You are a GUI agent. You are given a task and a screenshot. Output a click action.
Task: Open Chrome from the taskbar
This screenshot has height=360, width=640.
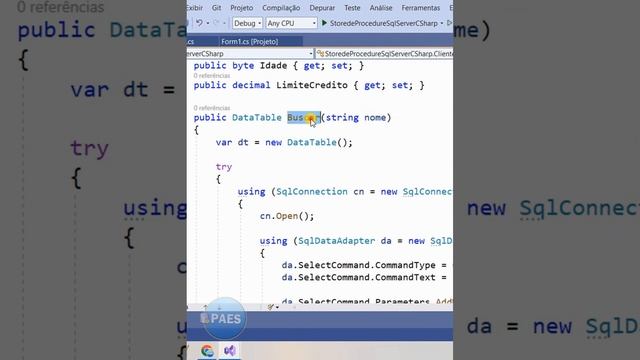pyautogui.click(x=207, y=351)
